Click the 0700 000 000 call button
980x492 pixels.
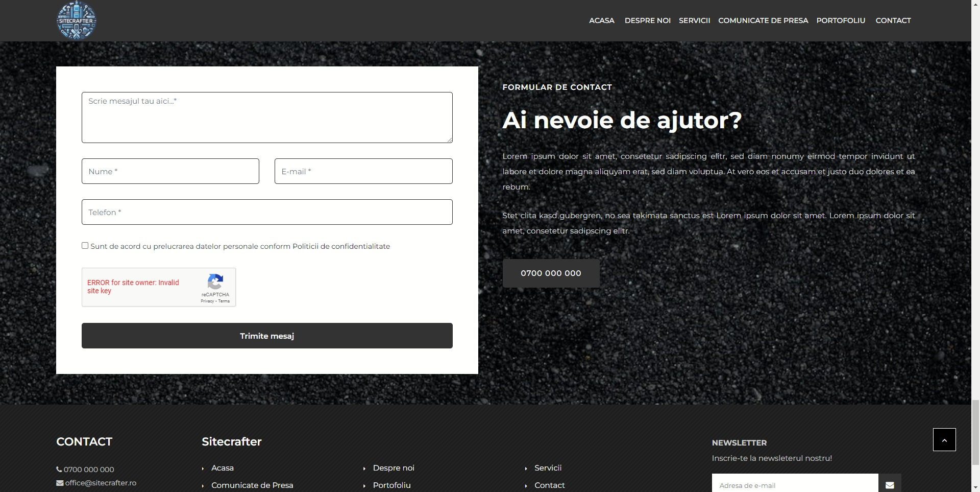[551, 273]
